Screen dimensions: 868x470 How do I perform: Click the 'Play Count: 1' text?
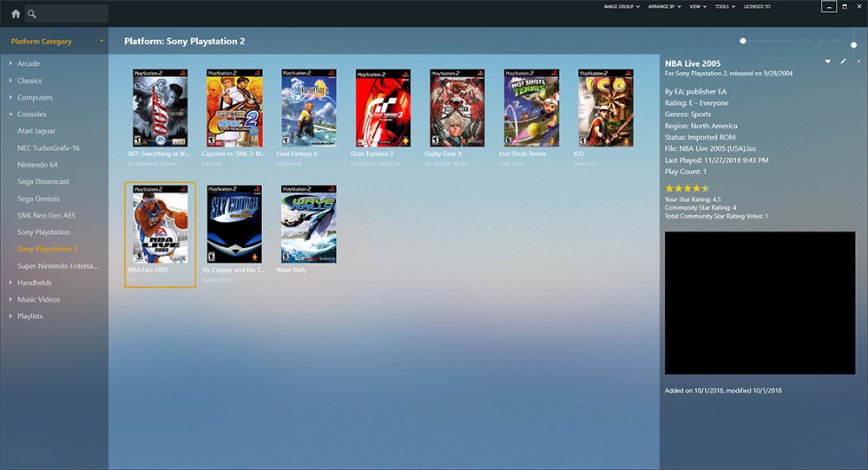coord(686,172)
